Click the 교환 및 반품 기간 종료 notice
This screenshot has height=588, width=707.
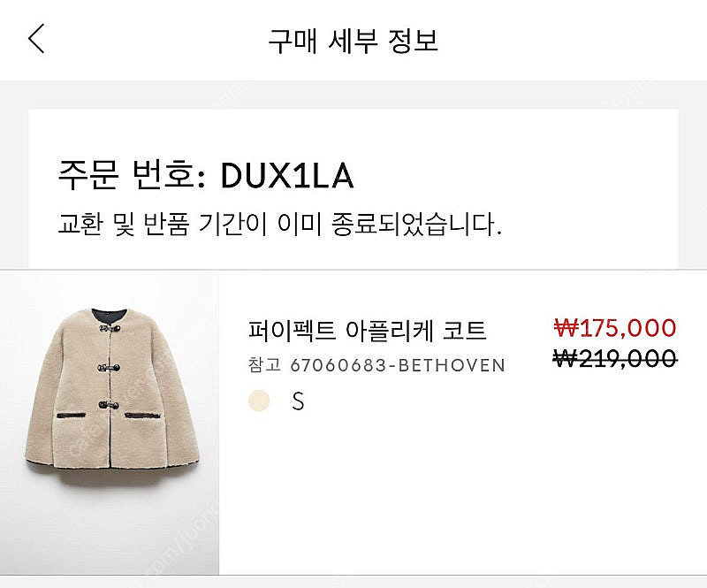coord(279,224)
